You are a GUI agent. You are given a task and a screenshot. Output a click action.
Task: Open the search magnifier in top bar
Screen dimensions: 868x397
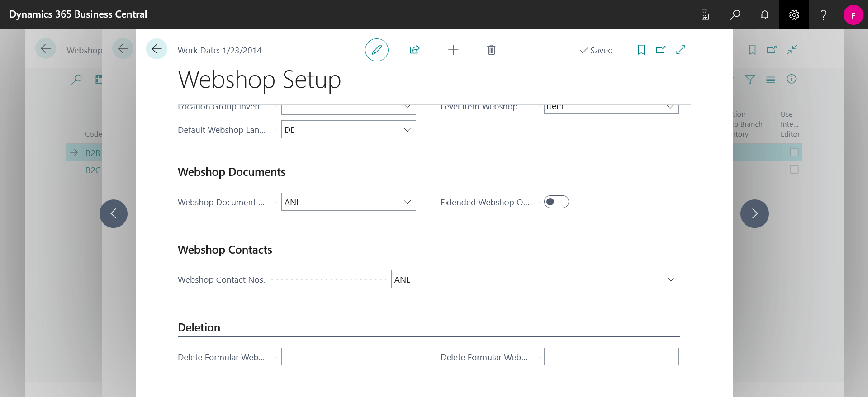(735, 15)
